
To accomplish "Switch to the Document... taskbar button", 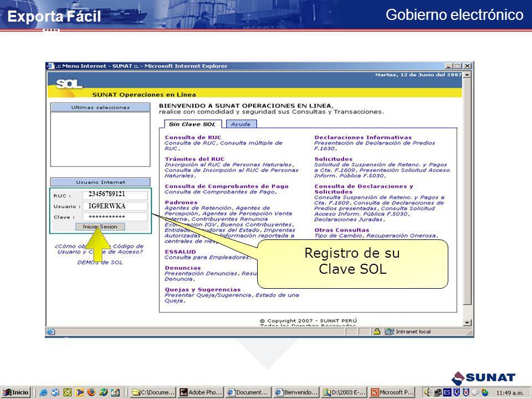I will (248, 392).
